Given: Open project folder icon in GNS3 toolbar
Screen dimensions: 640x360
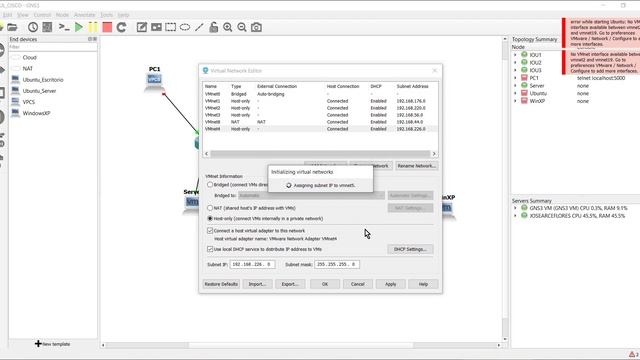Looking at the screenshot, I should (12, 27).
